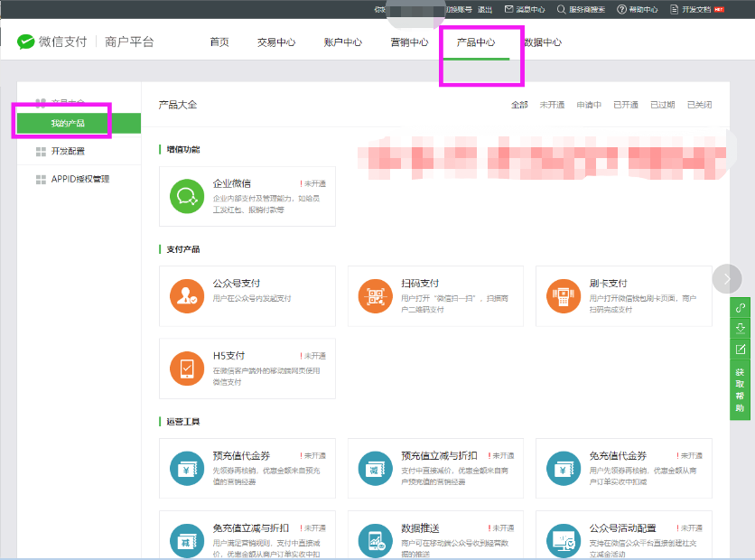Open the 刷卡支付 product title

pos(608,283)
